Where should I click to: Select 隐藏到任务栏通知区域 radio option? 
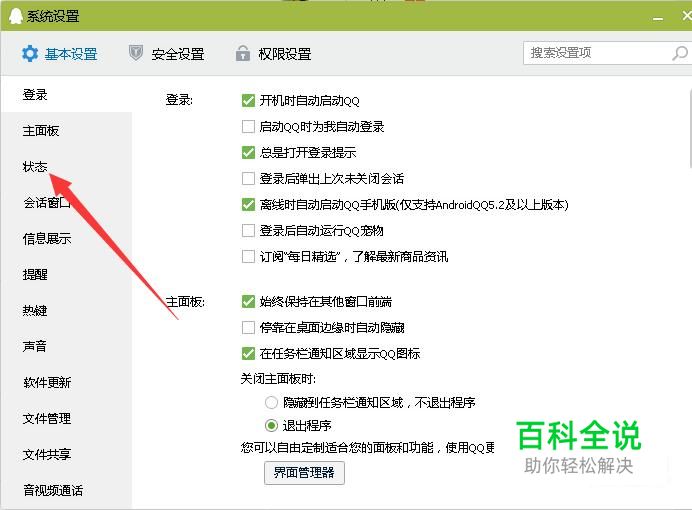[271, 402]
